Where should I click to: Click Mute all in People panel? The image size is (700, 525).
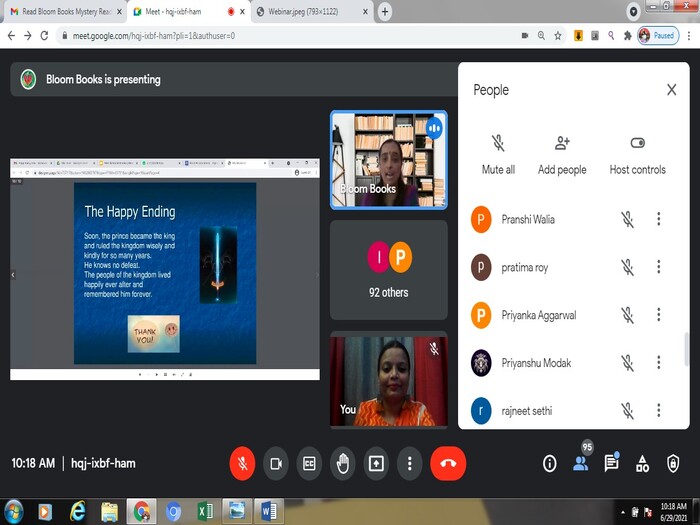tap(498, 154)
